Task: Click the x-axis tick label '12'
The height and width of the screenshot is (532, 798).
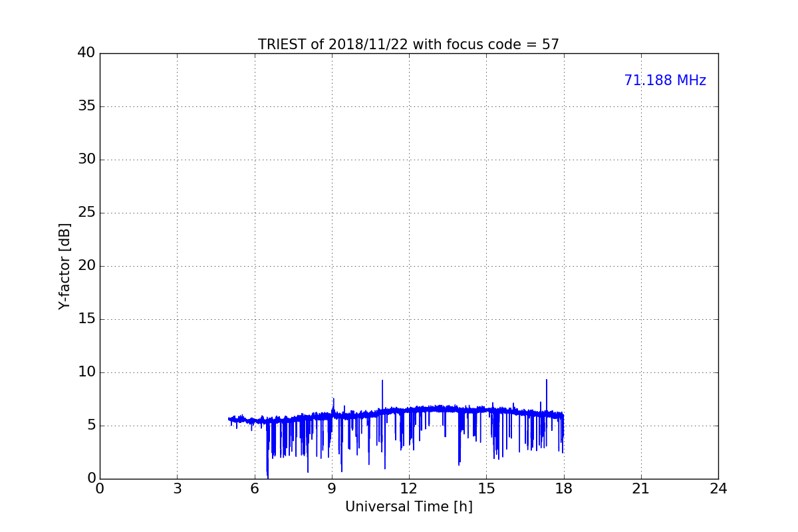Action: tap(409, 489)
